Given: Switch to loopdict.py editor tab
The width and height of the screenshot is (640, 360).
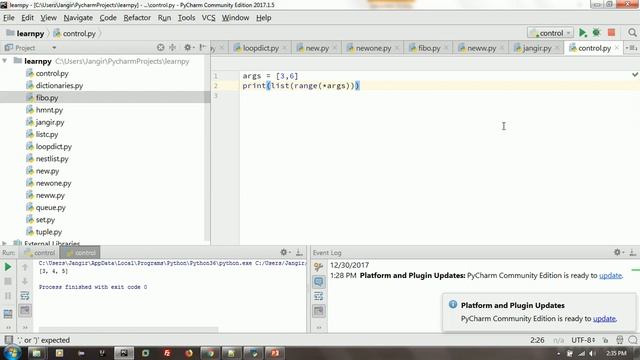Looking at the screenshot, I should pos(261,48).
